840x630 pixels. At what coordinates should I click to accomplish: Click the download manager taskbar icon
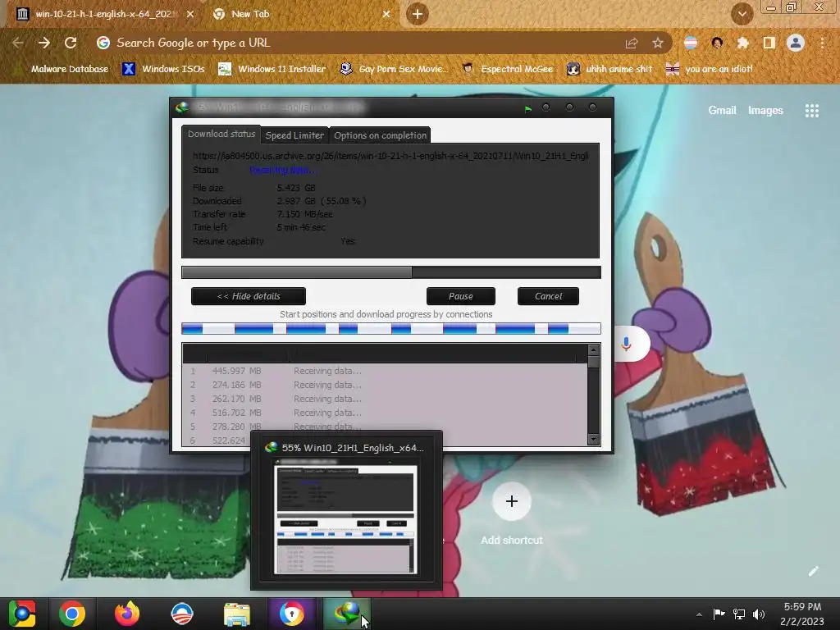coord(346,614)
